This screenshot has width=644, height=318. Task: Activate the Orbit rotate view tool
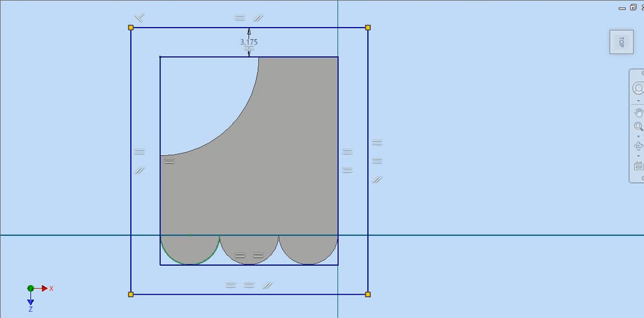638,145
